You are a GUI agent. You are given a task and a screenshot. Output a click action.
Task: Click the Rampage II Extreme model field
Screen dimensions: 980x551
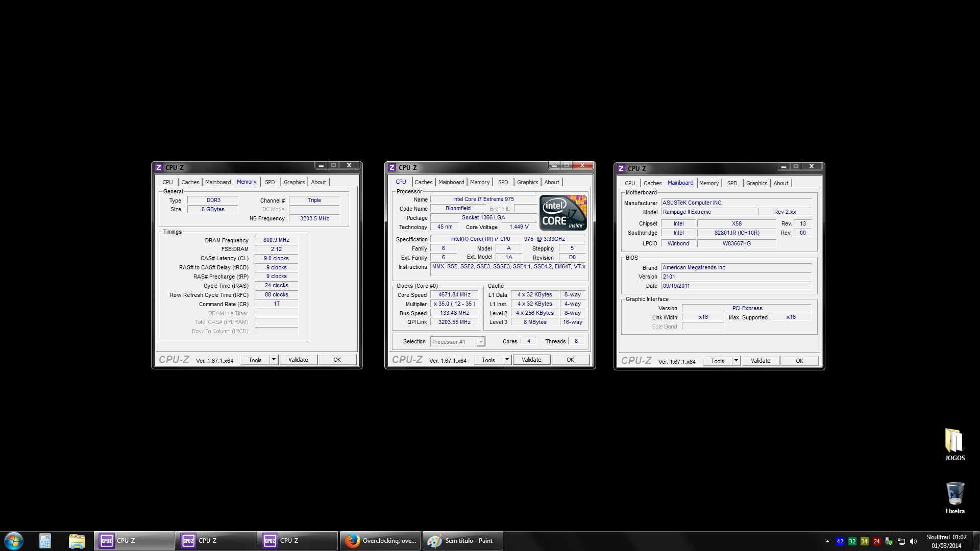(x=708, y=212)
